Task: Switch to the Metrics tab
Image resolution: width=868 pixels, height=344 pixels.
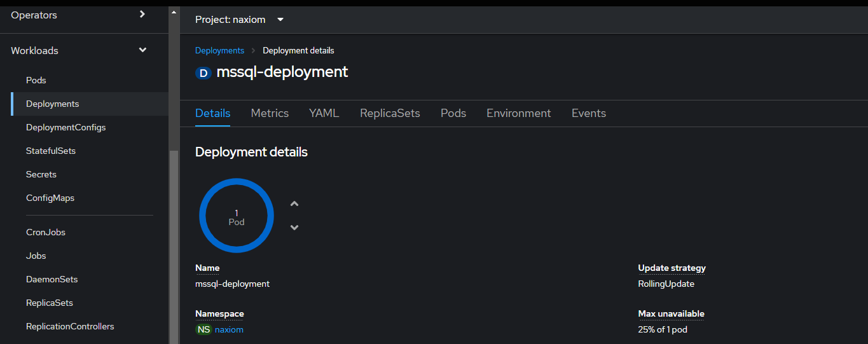Action: [x=270, y=113]
